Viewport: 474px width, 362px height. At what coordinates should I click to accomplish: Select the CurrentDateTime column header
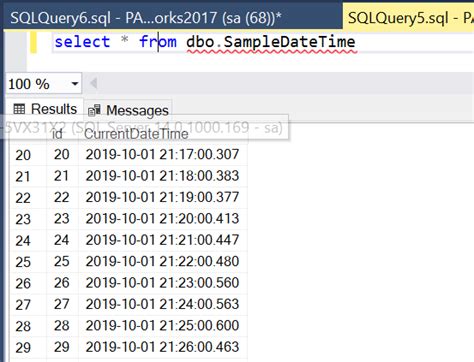(163, 134)
